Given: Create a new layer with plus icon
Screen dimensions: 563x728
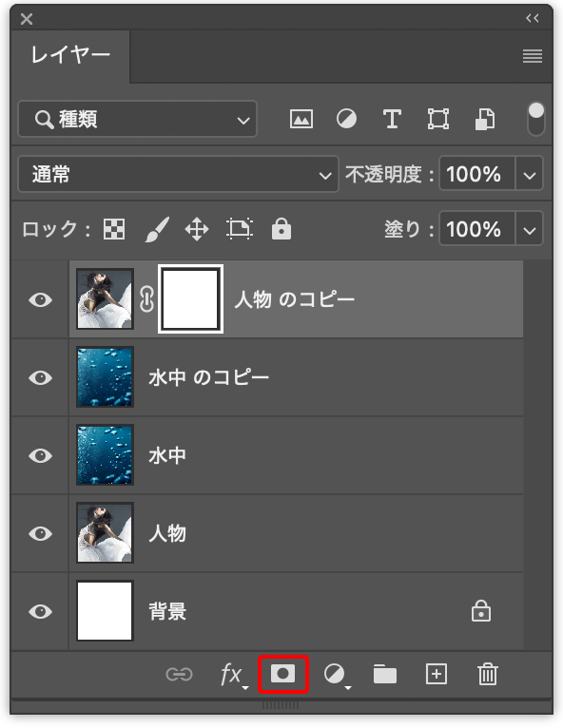Looking at the screenshot, I should pyautogui.click(x=437, y=674).
